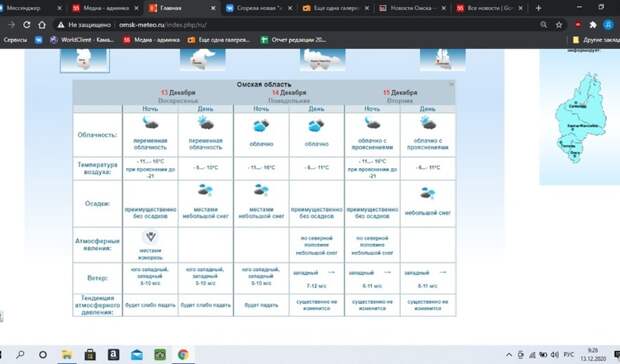Open the Extensions puzzle menu
Screen dimensions: 620x364
tap(593, 25)
